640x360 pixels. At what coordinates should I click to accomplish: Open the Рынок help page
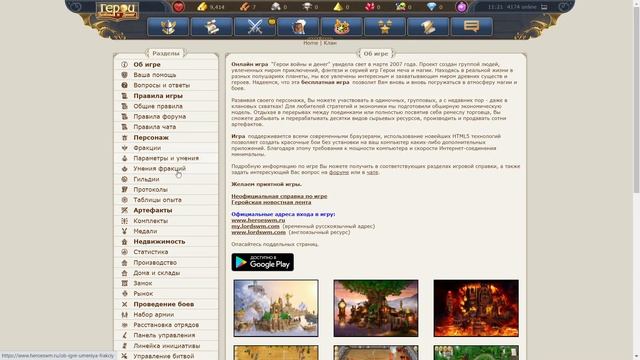pos(143,293)
